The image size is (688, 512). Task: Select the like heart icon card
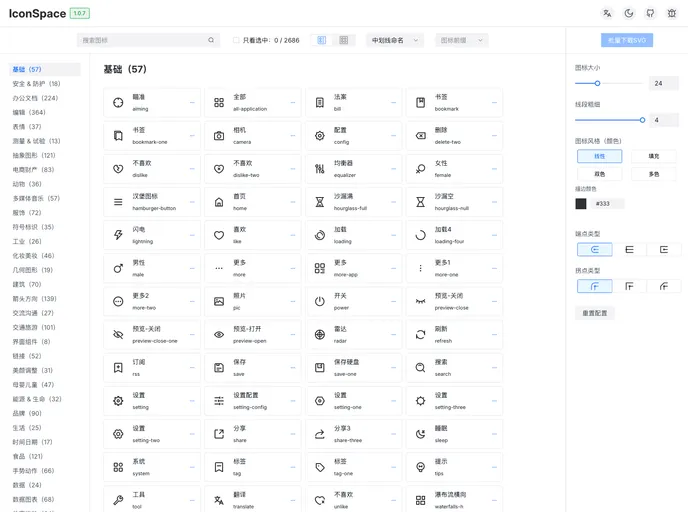253,235
